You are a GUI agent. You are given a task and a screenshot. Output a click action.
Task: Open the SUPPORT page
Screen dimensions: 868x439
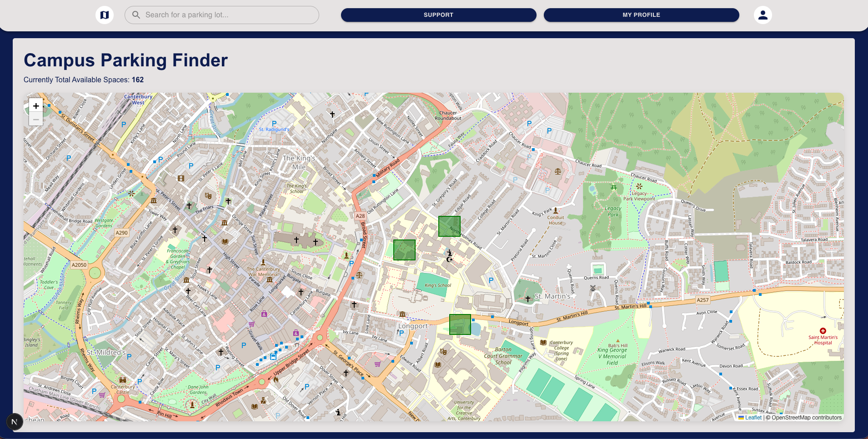[438, 15]
